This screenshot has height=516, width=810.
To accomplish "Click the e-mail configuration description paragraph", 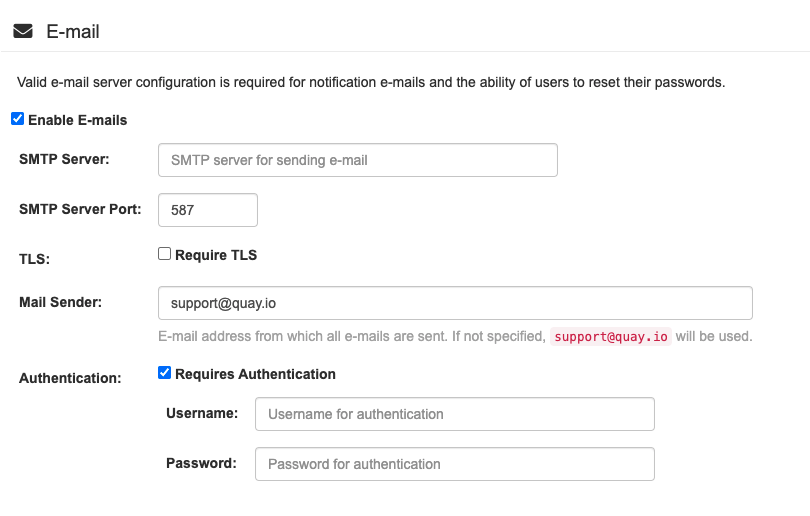I will click(x=371, y=82).
